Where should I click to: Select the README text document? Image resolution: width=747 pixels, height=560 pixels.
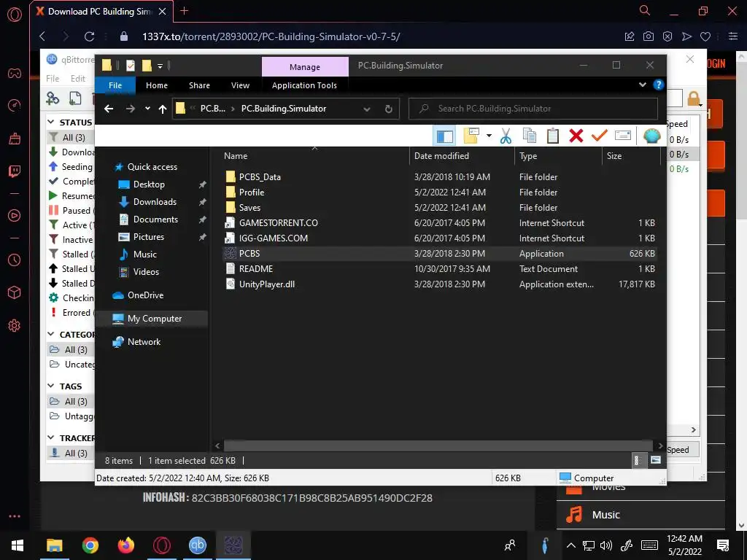256,269
